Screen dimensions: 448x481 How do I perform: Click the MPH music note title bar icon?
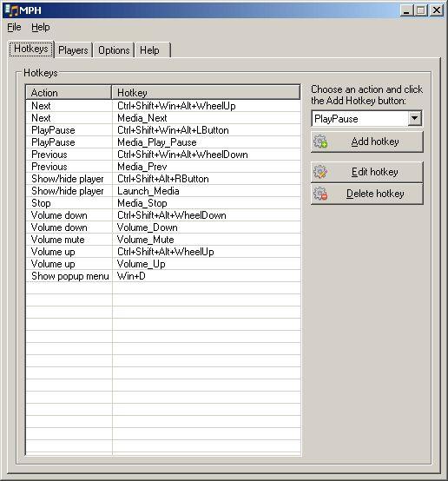pos(11,10)
